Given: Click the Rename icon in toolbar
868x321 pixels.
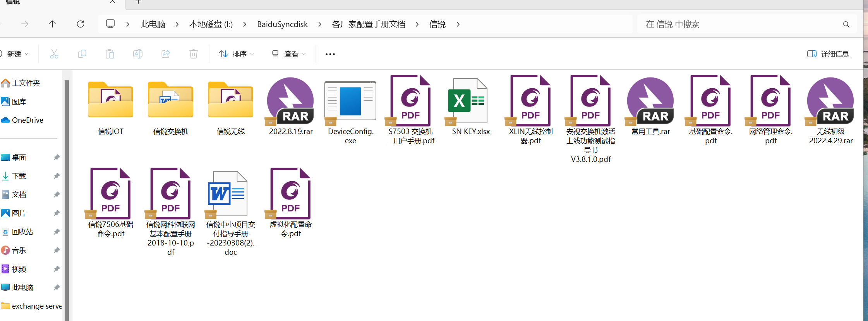Looking at the screenshot, I should tap(138, 54).
